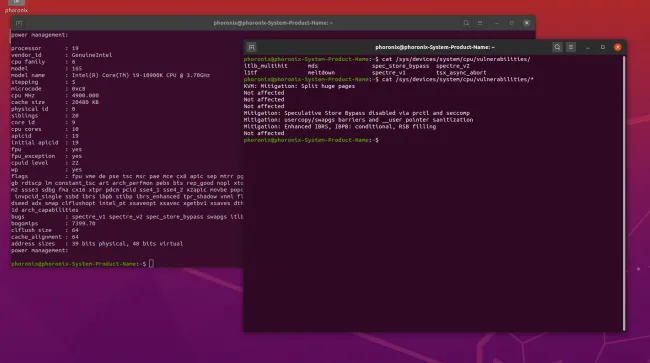Viewport: 650px width, 363px height.
Task: Maximize the background terminal window
Action: (512, 23)
